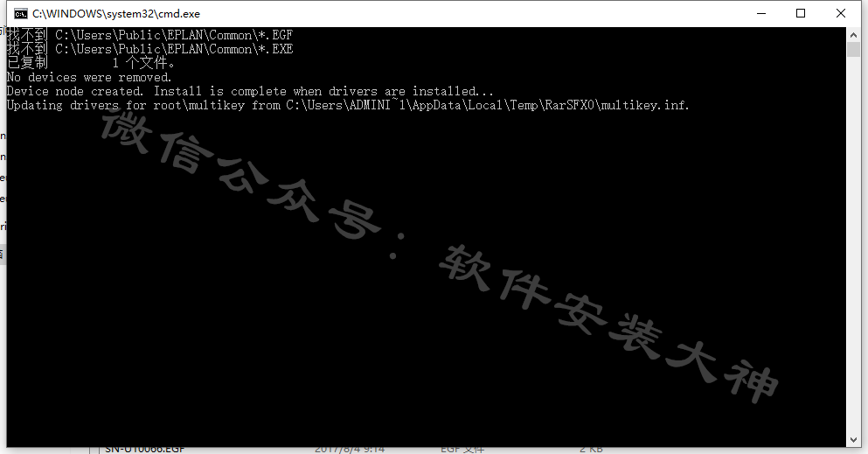This screenshot has height=454, width=868.
Task: Click the console scrollbar up arrow
Action: [853, 34]
